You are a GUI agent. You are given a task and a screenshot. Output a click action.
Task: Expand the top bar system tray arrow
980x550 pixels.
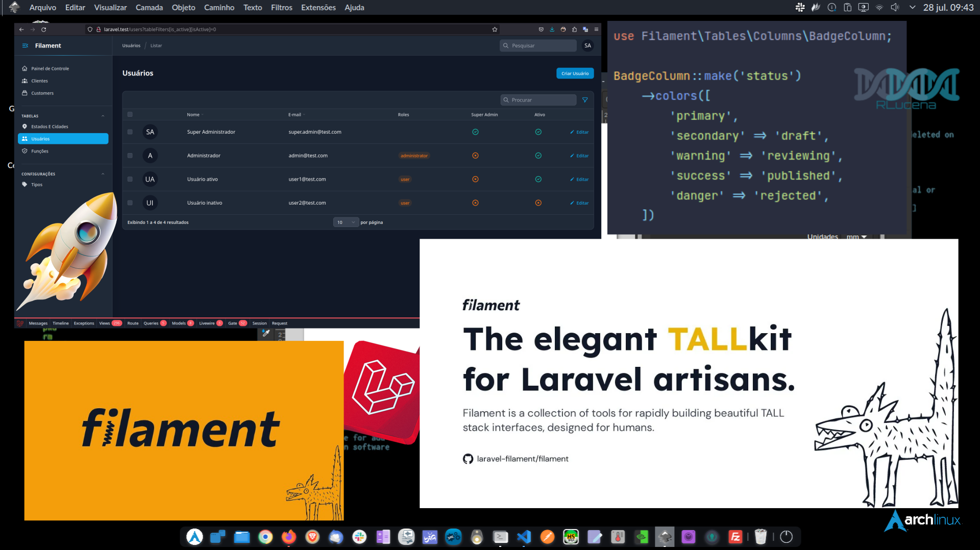(912, 8)
